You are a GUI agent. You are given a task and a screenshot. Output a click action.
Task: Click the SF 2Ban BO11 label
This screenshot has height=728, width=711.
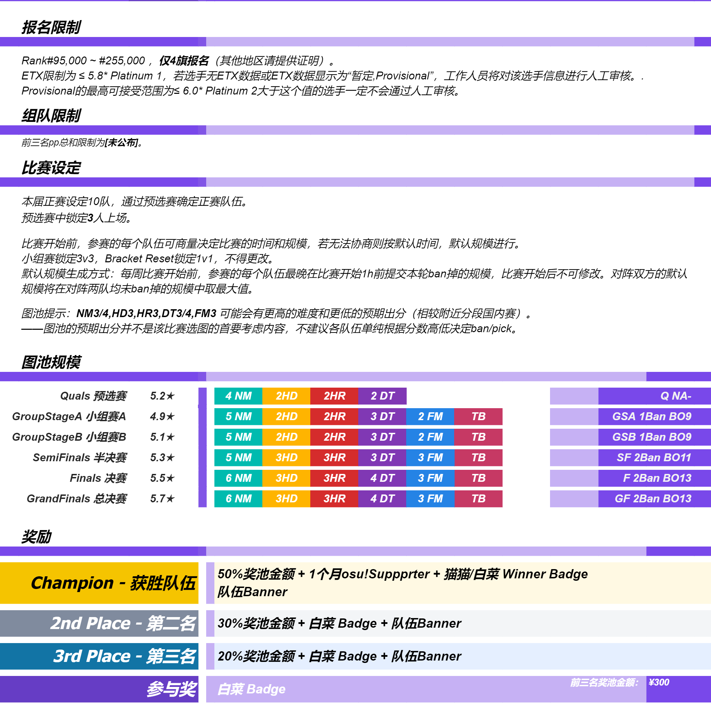pos(653,457)
